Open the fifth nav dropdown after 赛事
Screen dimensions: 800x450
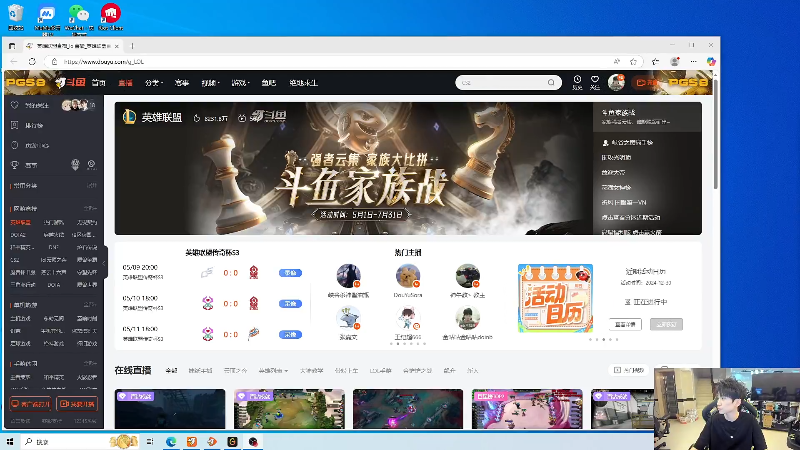click(x=210, y=83)
